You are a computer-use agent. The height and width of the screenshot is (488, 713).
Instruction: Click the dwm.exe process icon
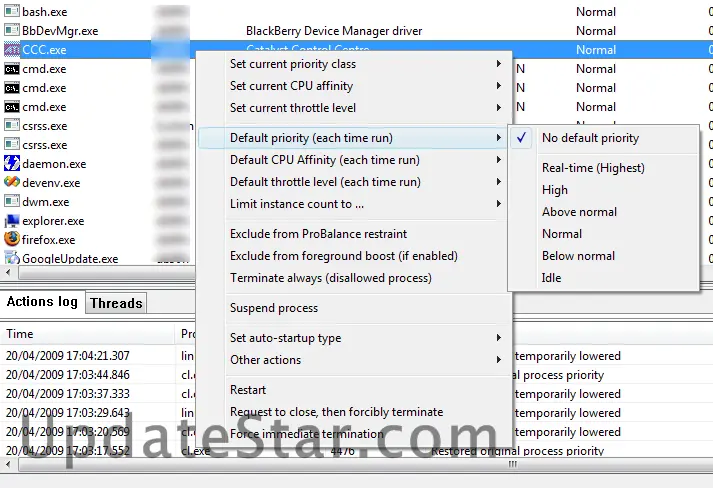[x=12, y=201]
